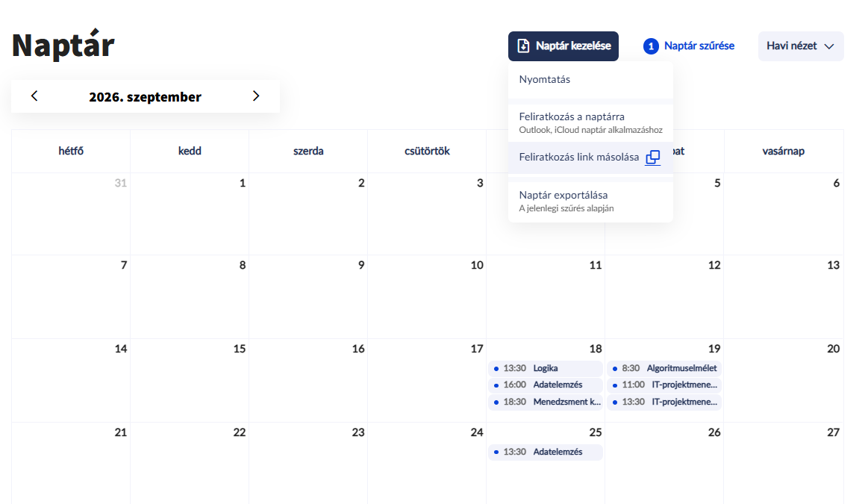
Task: Select day 10 in the calendar
Action: (427, 297)
